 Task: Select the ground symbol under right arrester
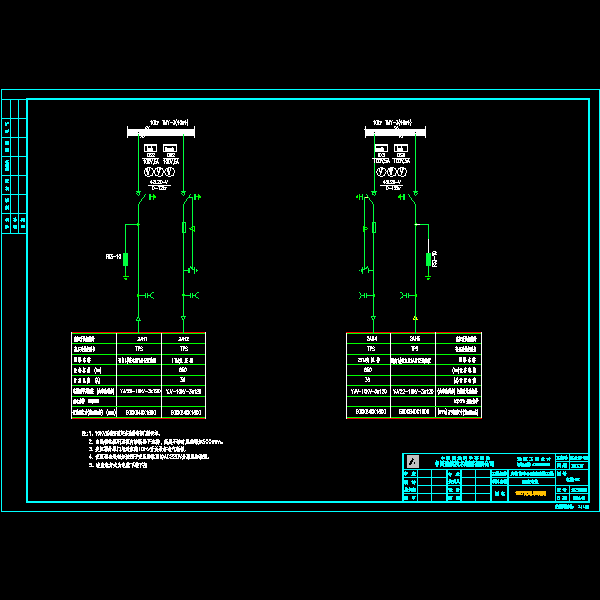pyautogui.click(x=428, y=277)
